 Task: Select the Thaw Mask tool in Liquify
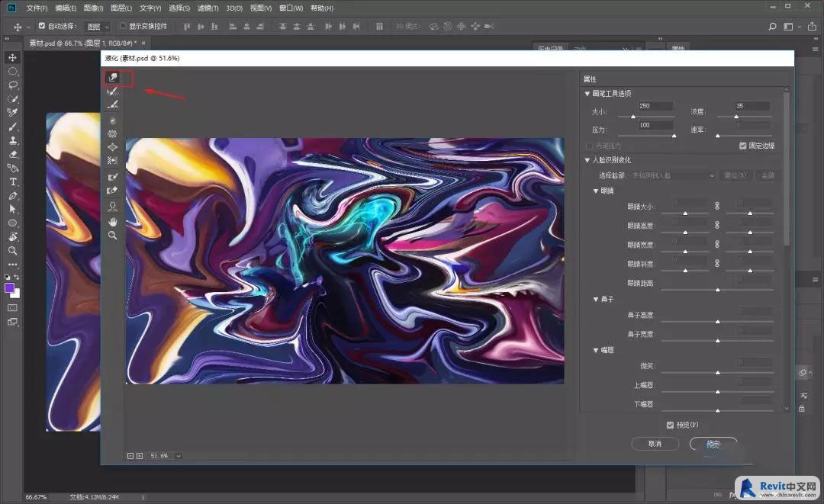point(112,191)
